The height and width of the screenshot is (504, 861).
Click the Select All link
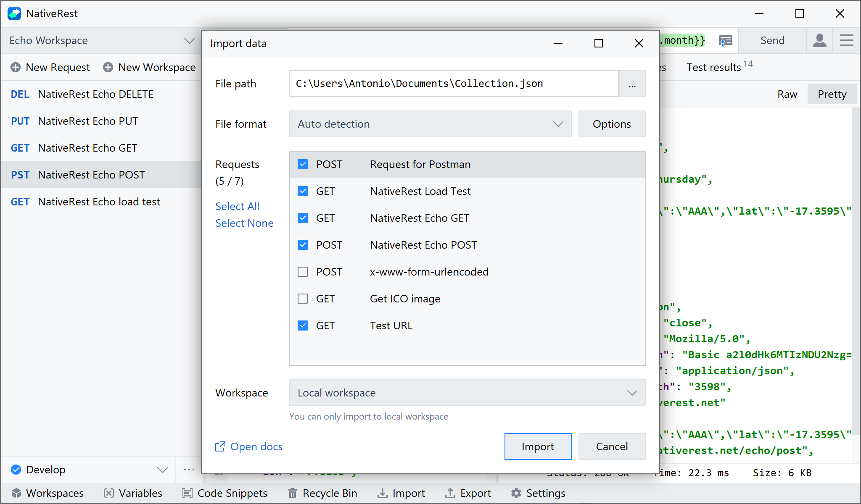tap(237, 206)
